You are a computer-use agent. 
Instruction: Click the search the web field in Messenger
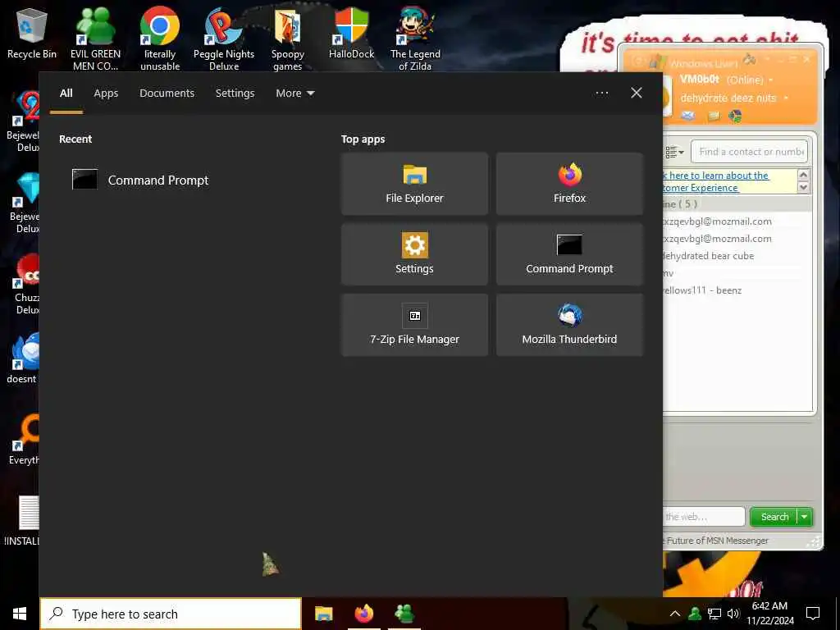[x=703, y=517]
